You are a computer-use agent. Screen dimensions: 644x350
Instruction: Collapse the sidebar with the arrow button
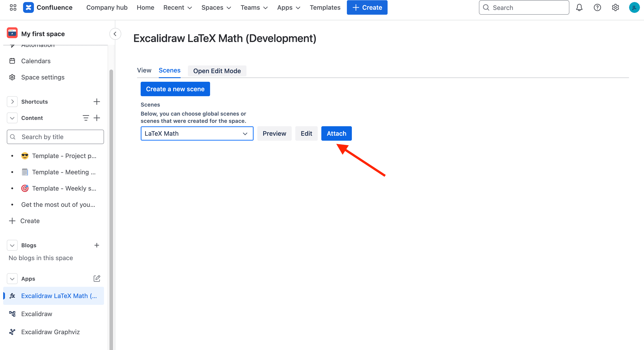point(115,34)
